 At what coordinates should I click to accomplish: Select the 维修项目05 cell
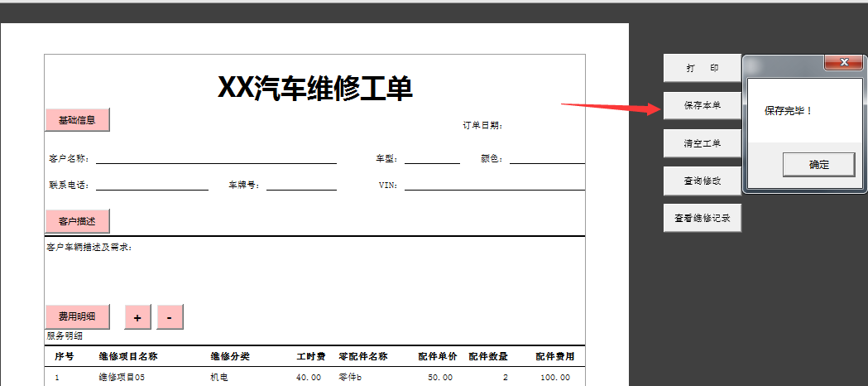122,378
